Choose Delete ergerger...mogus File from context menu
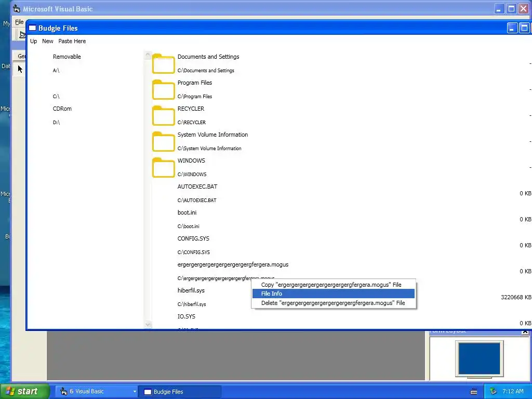The width and height of the screenshot is (532, 399). [333, 303]
